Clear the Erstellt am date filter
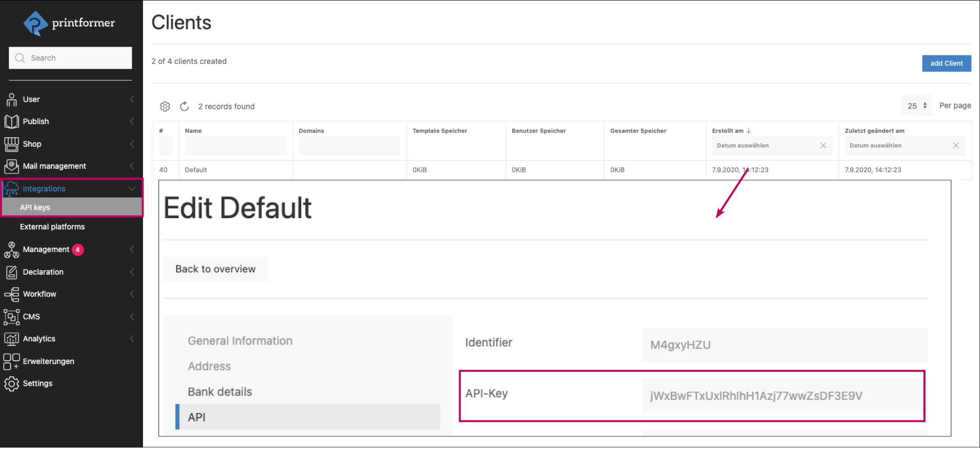The height and width of the screenshot is (450, 980). click(x=823, y=145)
